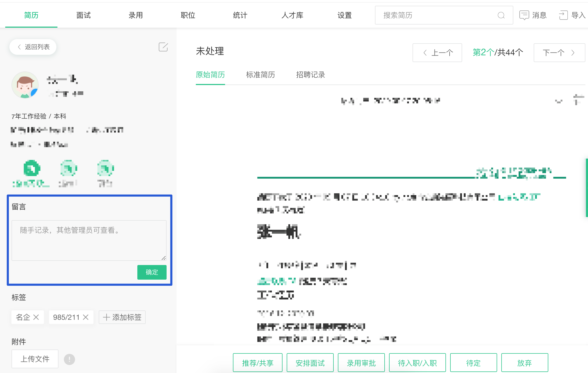Open 消息 messages icon
The height and width of the screenshot is (373, 588).
coord(524,15)
